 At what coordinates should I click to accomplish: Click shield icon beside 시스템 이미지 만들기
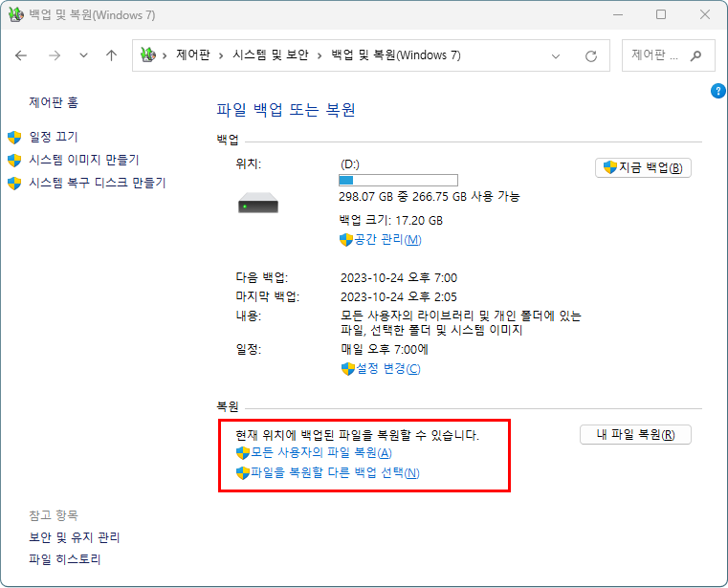click(x=14, y=160)
